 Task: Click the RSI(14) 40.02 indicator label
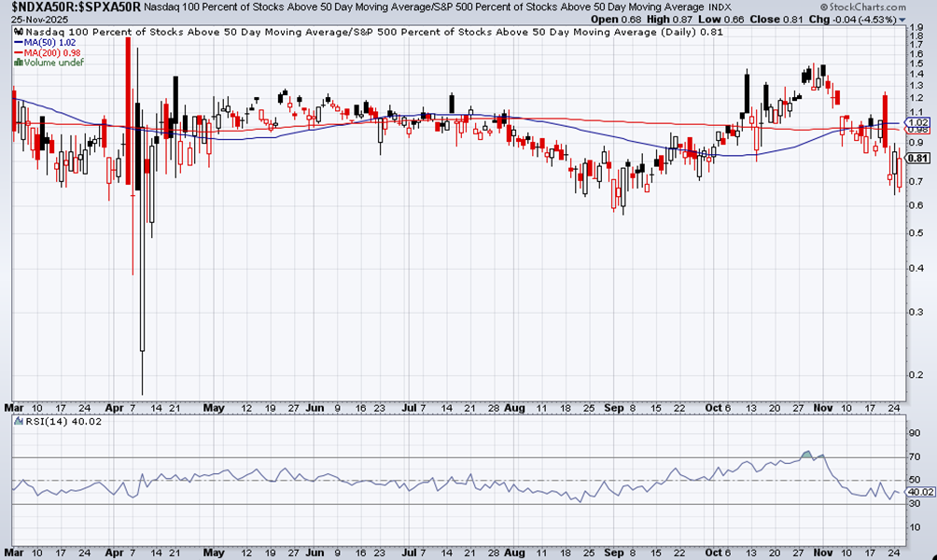click(63, 421)
